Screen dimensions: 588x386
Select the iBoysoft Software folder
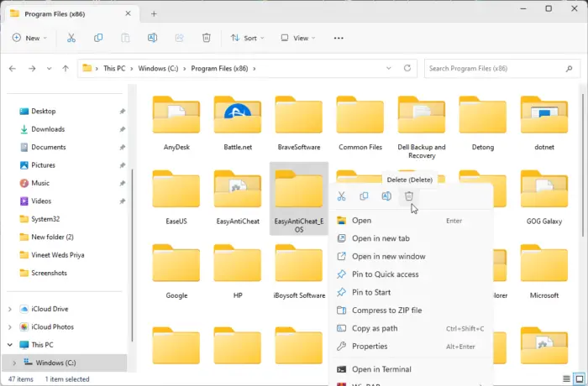pyautogui.click(x=299, y=272)
